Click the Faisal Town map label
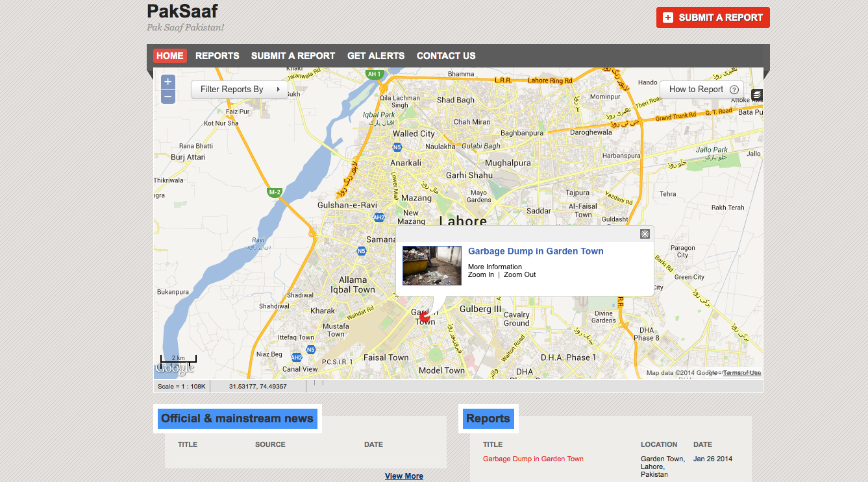Image resolution: width=868 pixels, height=482 pixels. point(386,357)
